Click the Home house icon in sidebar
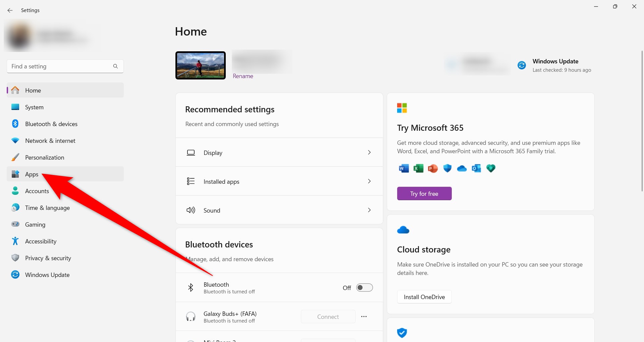The image size is (644, 342). pos(15,90)
